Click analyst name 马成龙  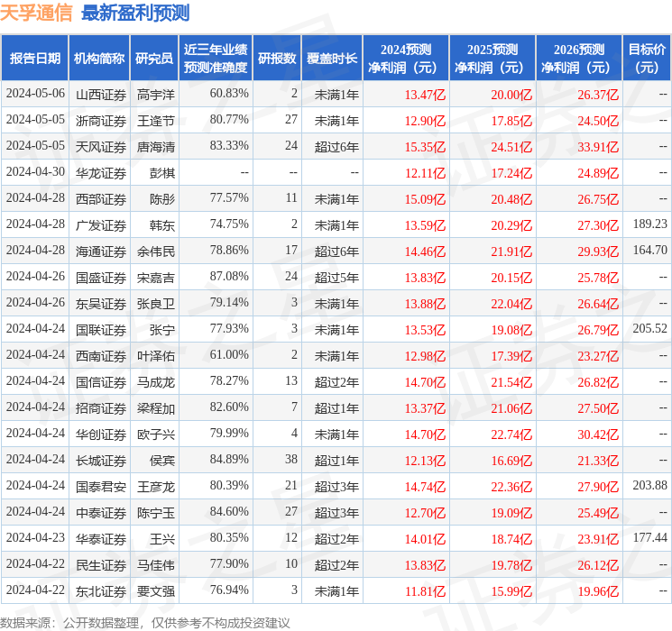click(155, 382)
